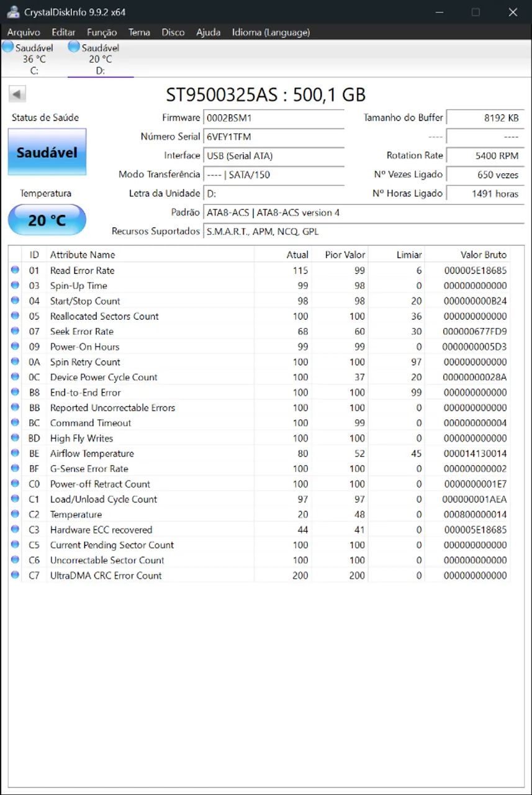Open the Editar menu

[63, 32]
